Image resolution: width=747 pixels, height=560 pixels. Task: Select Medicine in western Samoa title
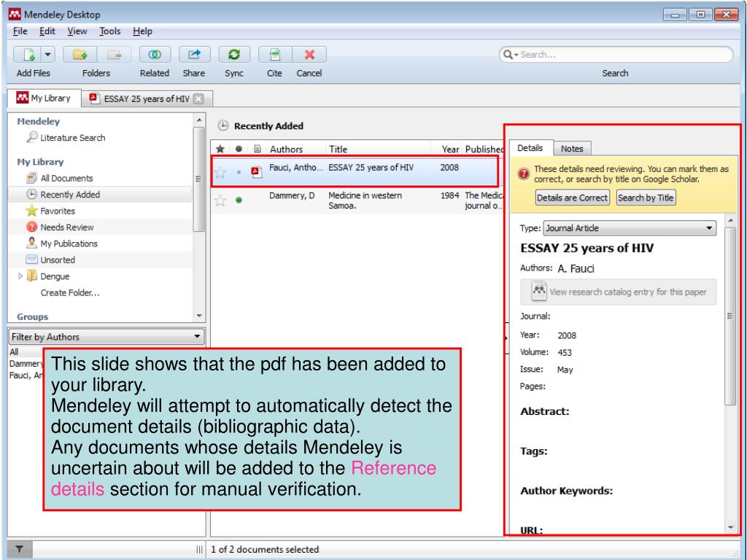[365, 201]
